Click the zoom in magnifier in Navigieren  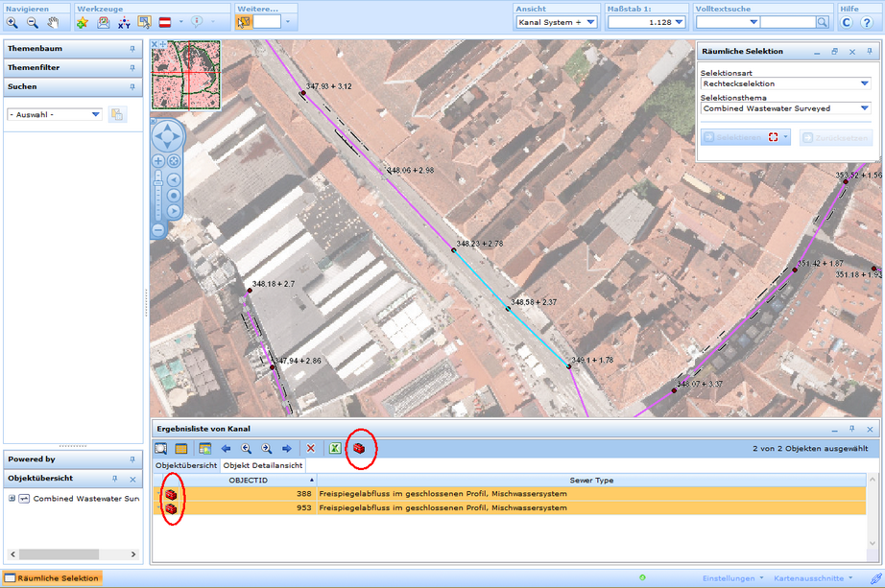click(x=12, y=22)
